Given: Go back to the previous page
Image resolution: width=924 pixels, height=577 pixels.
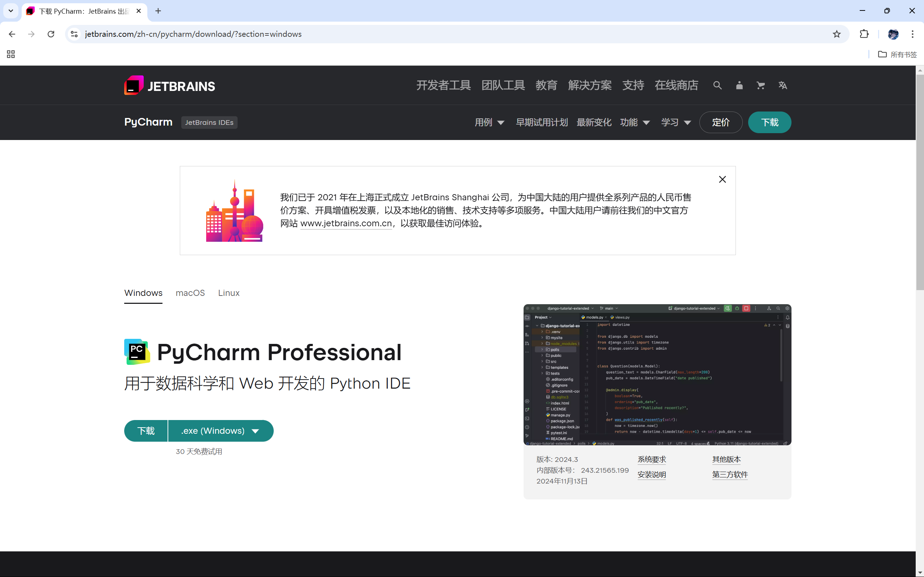Looking at the screenshot, I should click(x=12, y=34).
